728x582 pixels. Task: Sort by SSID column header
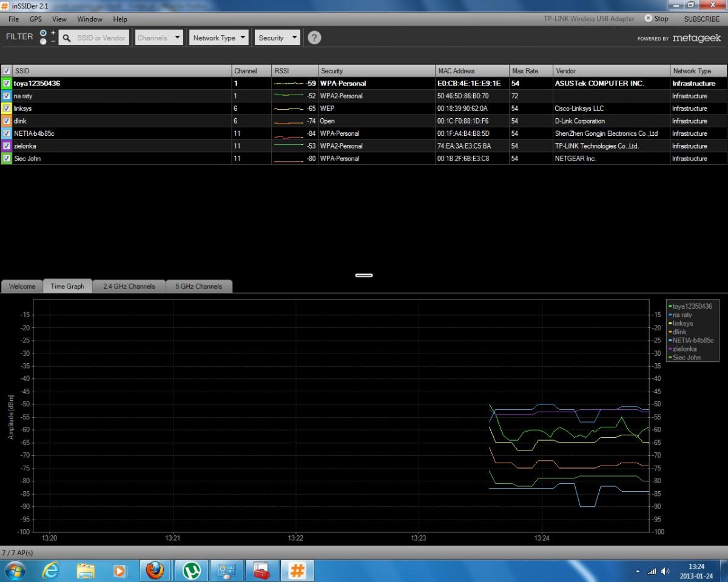[122, 71]
